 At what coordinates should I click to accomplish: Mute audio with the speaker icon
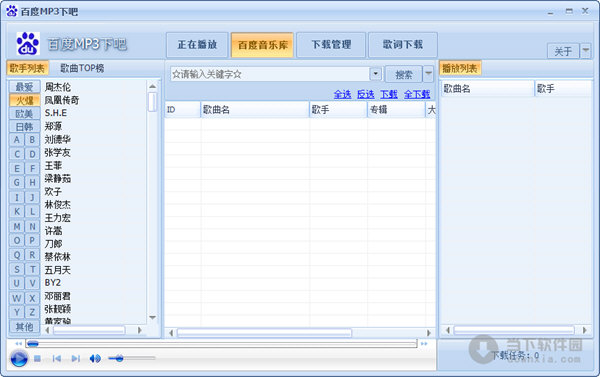click(x=95, y=359)
